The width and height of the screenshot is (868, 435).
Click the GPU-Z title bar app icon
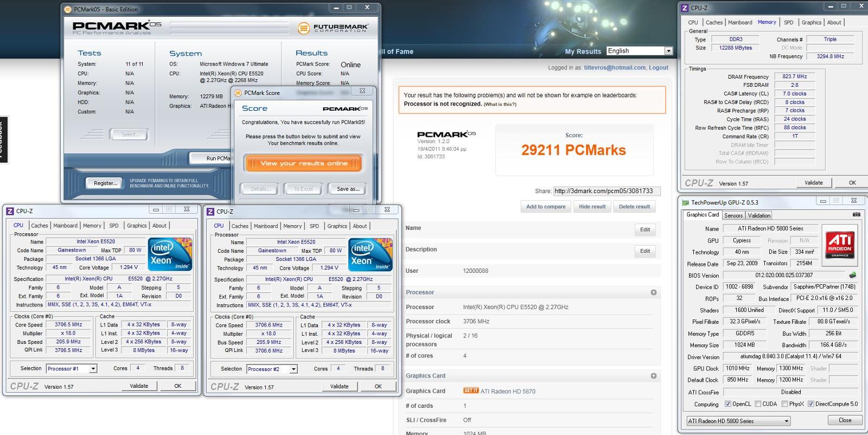coord(686,202)
